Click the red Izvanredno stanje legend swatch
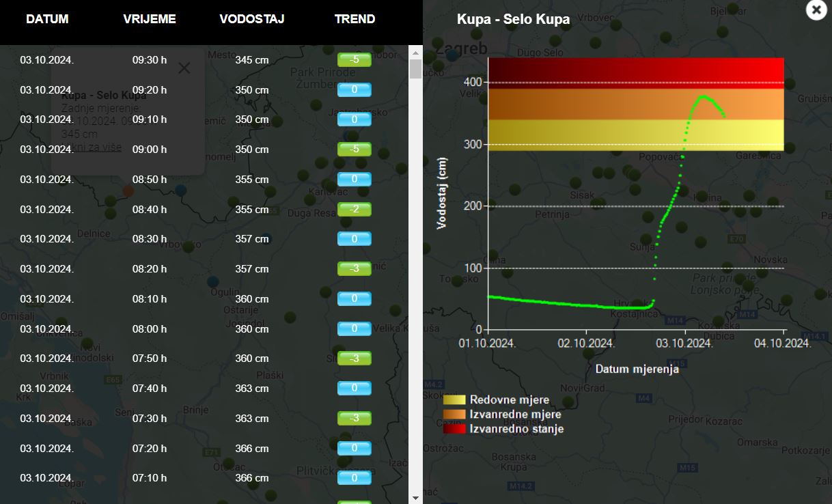The image size is (832, 504). pyautogui.click(x=454, y=429)
